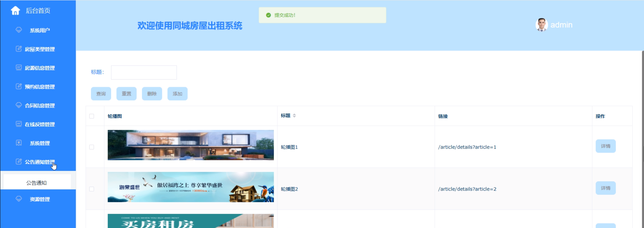The height and width of the screenshot is (228, 644).
Task: Click the 欢迎使用同城房屋出租系统 heading
Action: click(190, 26)
